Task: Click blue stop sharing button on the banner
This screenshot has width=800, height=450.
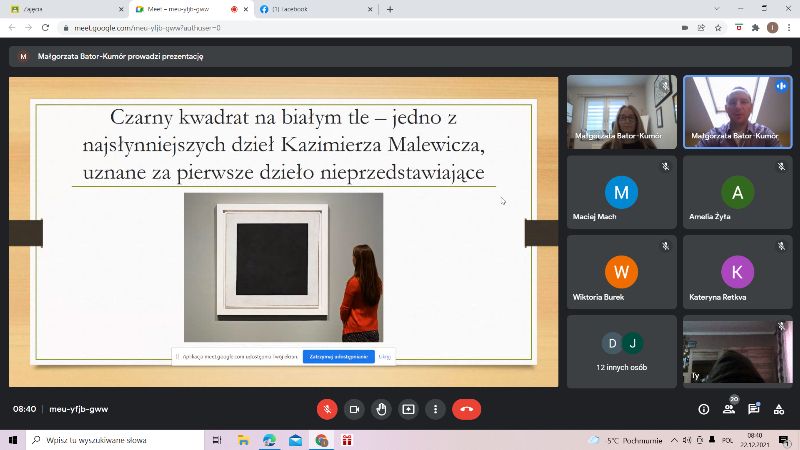Action: 339,357
